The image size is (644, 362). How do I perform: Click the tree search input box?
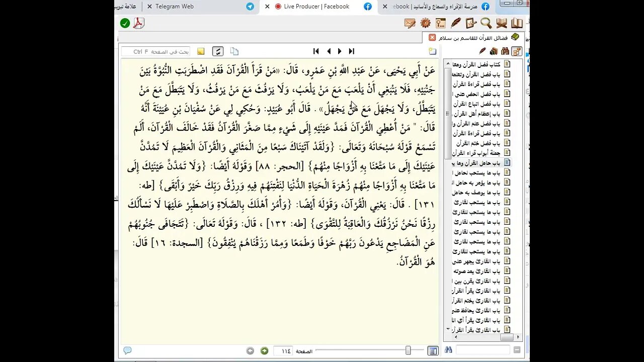point(483,350)
